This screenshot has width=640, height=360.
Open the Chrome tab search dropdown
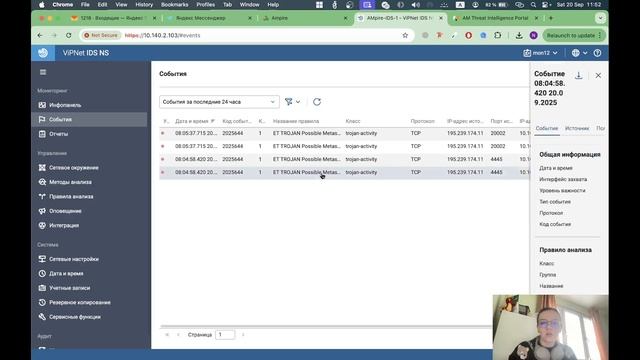[x=600, y=18]
